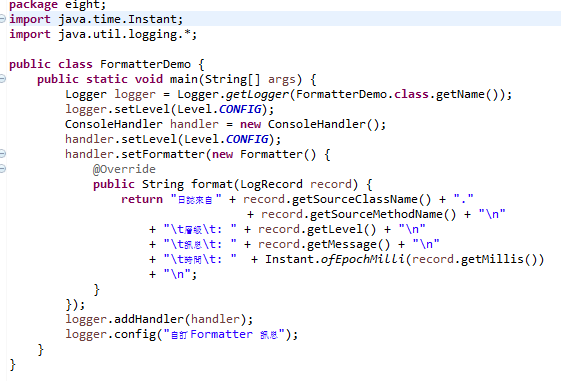Click 'record.getSourceClassName()' text

coord(337,200)
